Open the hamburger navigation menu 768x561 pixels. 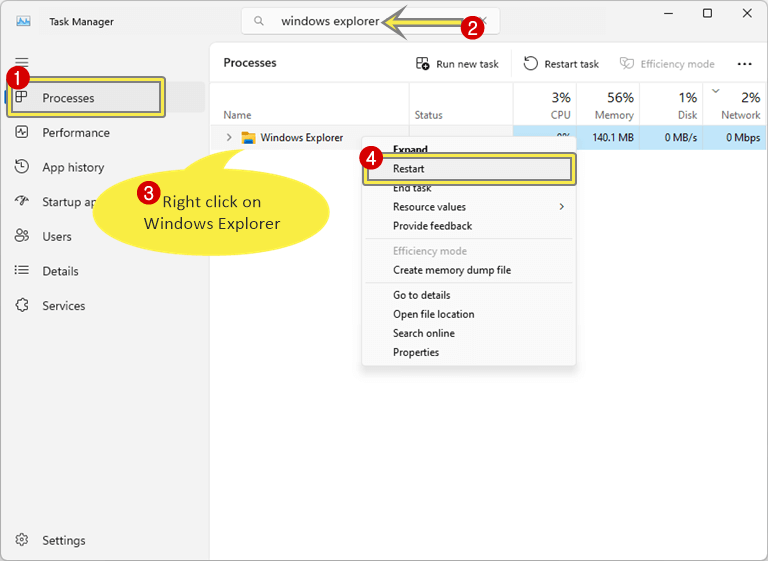tap(22, 62)
